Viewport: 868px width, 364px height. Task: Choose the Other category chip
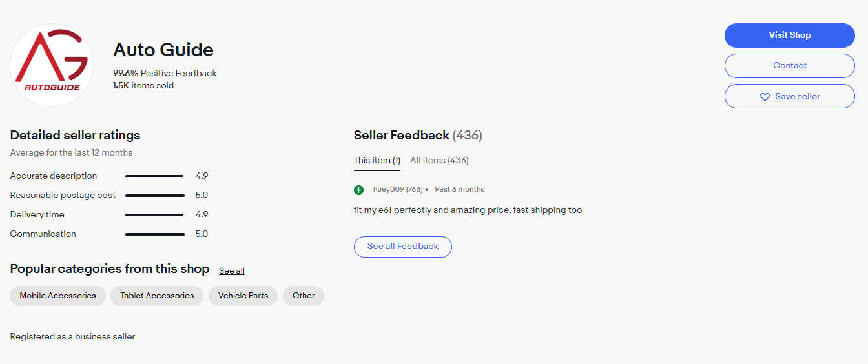tap(304, 296)
